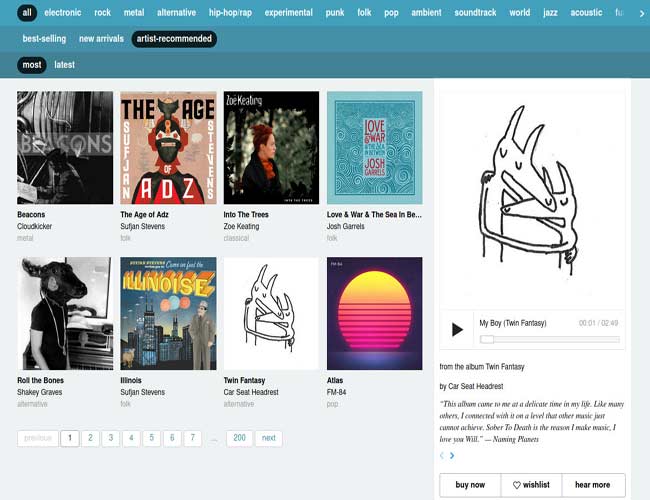Seek in the track progress bar

[x=550, y=340]
